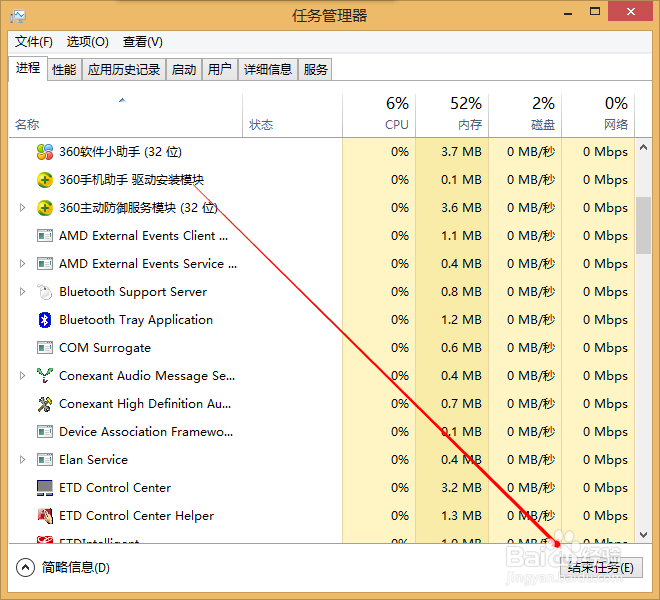This screenshot has width=660, height=600.
Task: Sort by the 磁盘 column header
Action: point(525,116)
